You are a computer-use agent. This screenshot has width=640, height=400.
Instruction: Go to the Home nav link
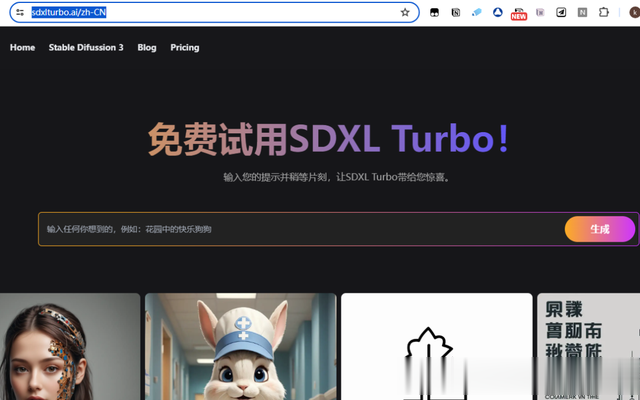(22, 47)
